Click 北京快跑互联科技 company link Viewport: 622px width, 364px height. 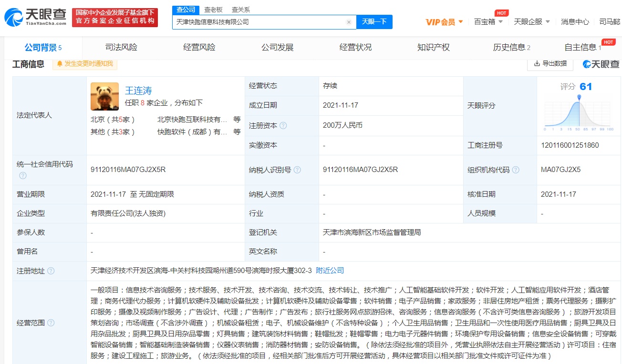tap(192, 119)
